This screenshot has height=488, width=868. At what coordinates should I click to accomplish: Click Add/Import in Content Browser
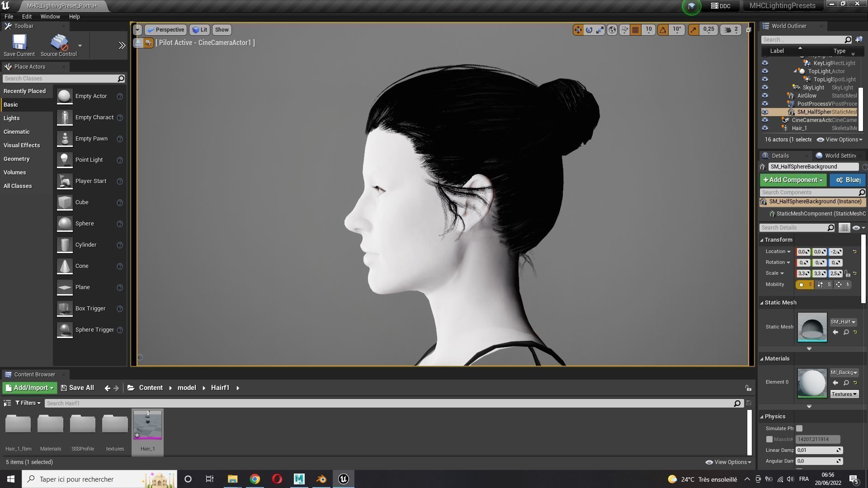pos(29,388)
